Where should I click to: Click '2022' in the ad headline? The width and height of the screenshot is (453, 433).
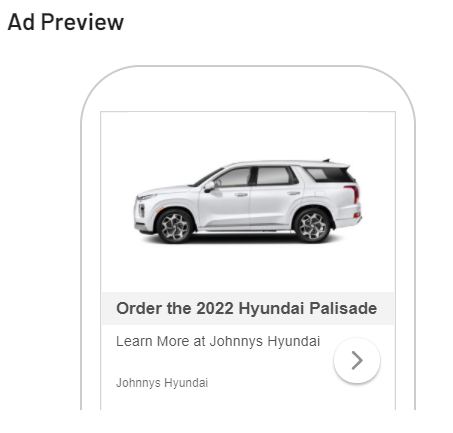[x=215, y=308]
